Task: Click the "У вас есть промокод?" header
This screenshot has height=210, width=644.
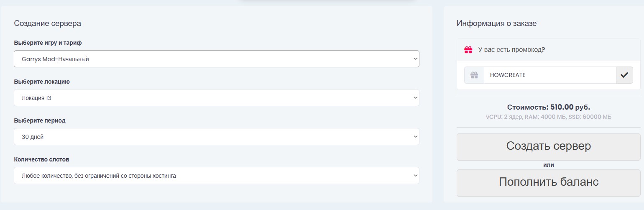Action: coord(511,50)
